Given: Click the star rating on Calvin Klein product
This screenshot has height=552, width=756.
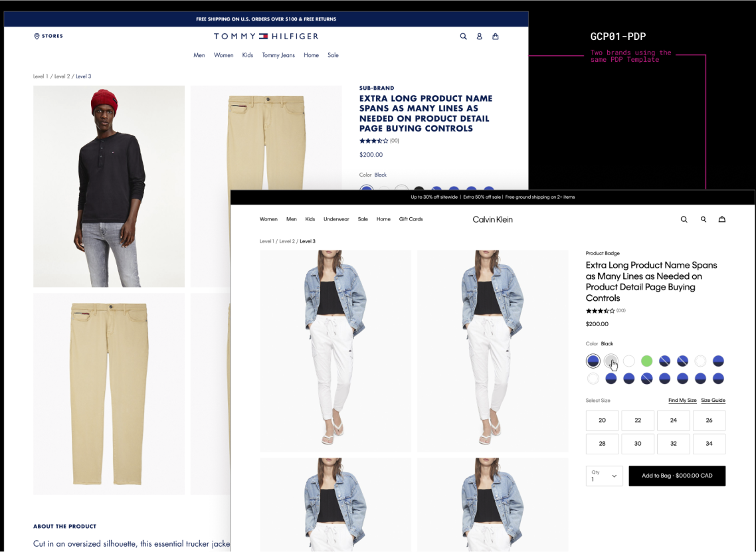Looking at the screenshot, I should (601, 311).
